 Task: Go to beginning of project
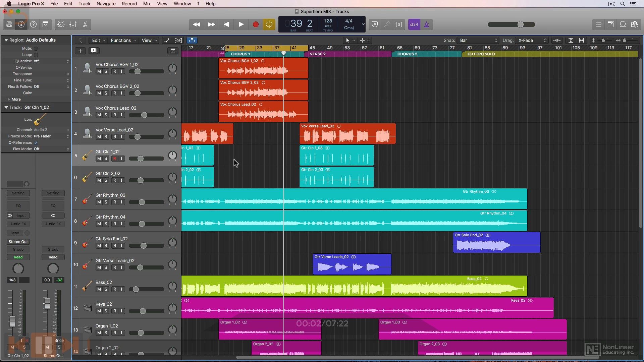pyautogui.click(x=226, y=24)
